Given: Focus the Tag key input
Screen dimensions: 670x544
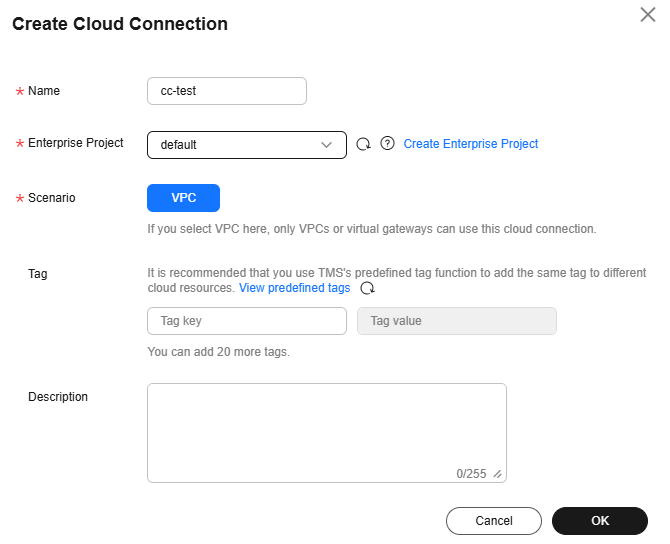Looking at the screenshot, I should pyautogui.click(x=247, y=321).
